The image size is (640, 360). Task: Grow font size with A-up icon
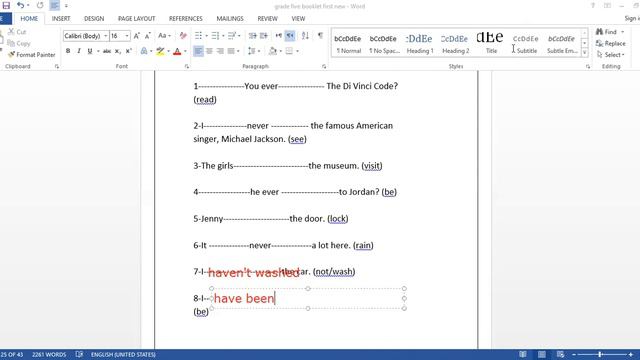[x=137, y=36]
